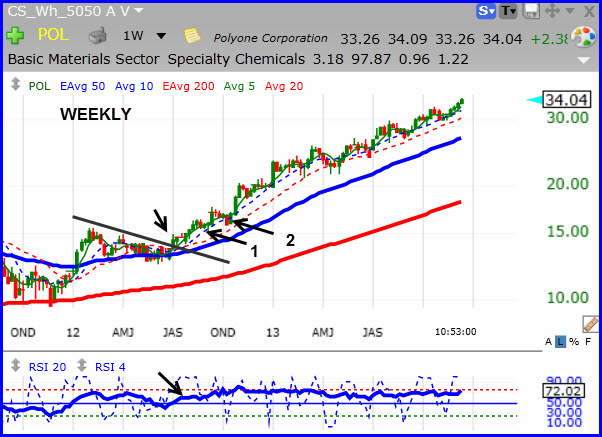Click the RSI 20 indicator label
This screenshot has height=437, width=602.
(x=47, y=367)
